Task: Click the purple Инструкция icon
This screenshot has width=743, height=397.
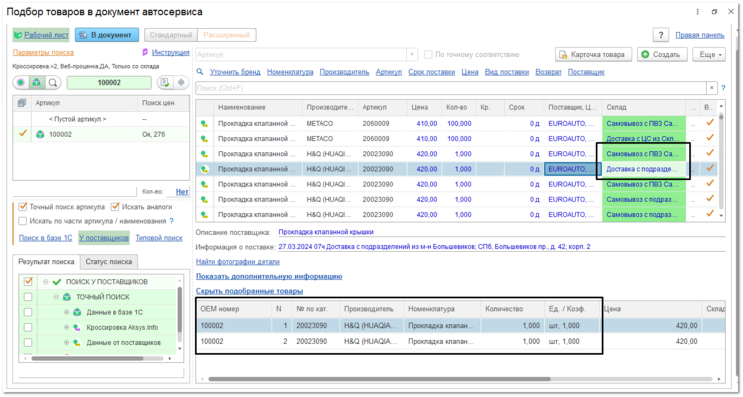Action: (x=145, y=53)
